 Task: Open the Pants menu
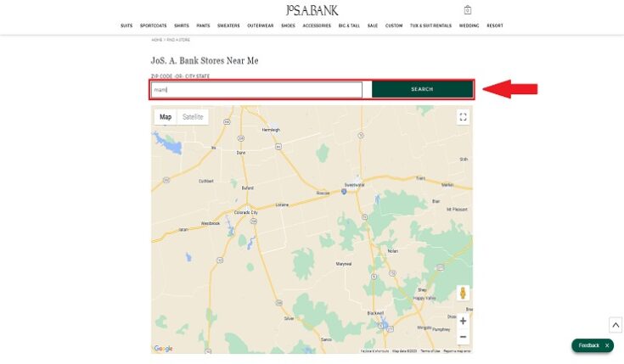coord(203,25)
